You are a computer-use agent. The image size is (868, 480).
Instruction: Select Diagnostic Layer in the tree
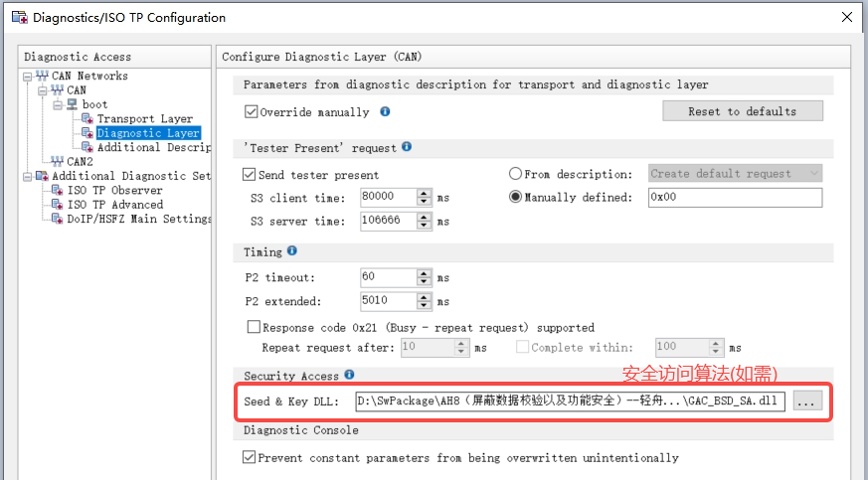[x=148, y=133]
